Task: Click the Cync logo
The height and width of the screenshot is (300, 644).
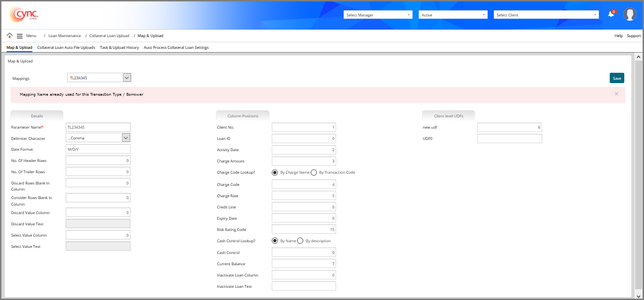Action: click(23, 15)
